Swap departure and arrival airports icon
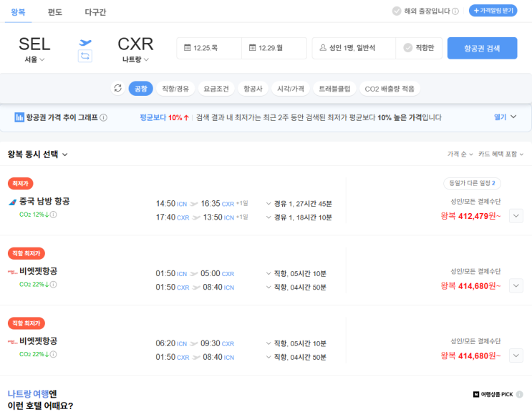 (x=84, y=56)
